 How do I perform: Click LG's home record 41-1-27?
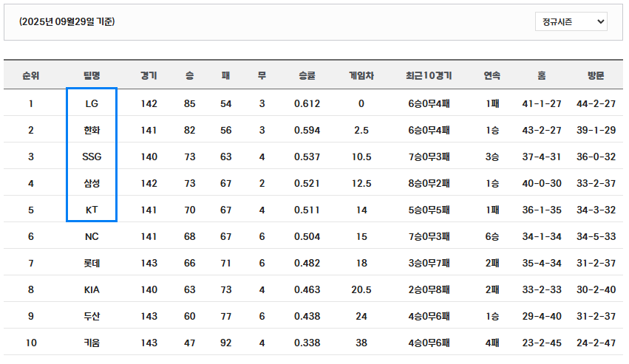pyautogui.click(x=542, y=104)
